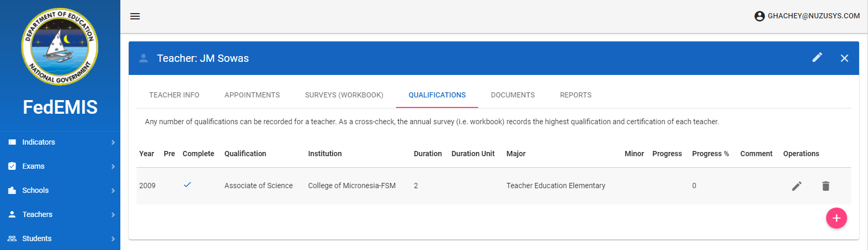The height and width of the screenshot is (250, 868).
Task: Click the user account avatar icon
Action: pyautogui.click(x=759, y=16)
